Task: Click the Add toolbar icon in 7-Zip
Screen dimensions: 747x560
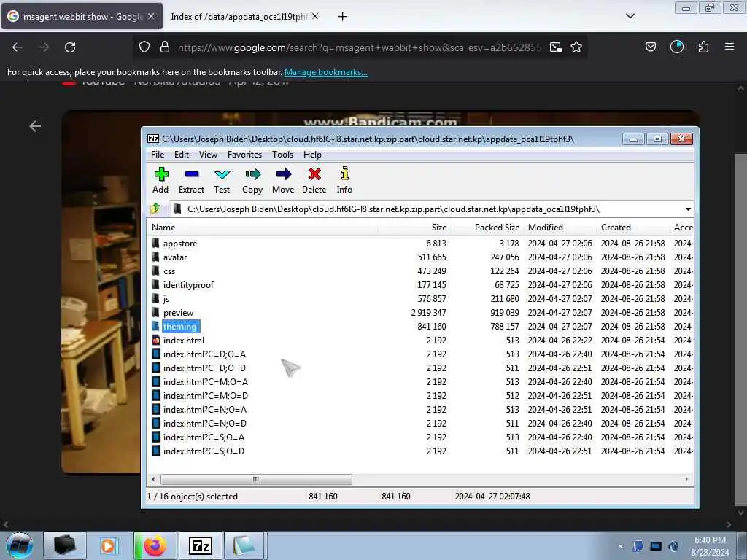Action: [161, 180]
